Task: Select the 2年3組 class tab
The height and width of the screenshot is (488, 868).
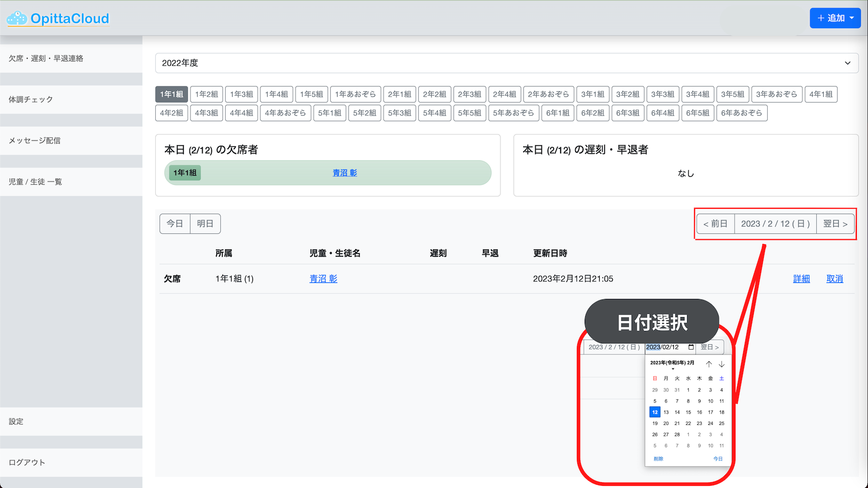Action: (x=469, y=94)
